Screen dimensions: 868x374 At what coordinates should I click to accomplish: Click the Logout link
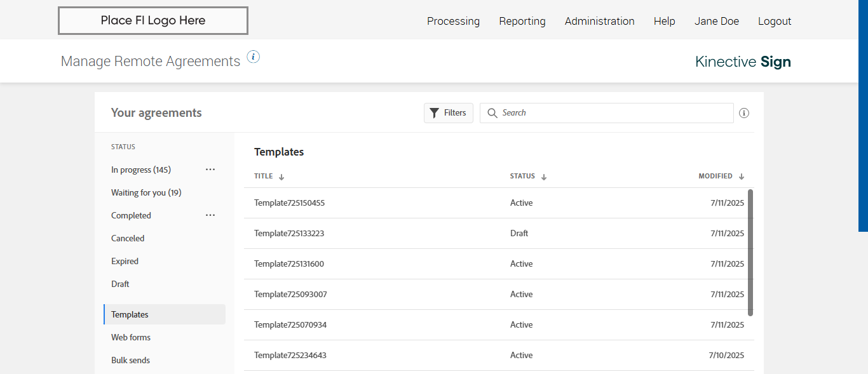tap(774, 21)
